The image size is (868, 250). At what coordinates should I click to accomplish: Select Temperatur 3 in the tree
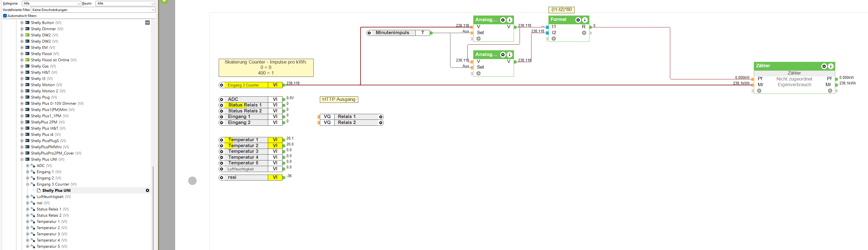pos(48,234)
